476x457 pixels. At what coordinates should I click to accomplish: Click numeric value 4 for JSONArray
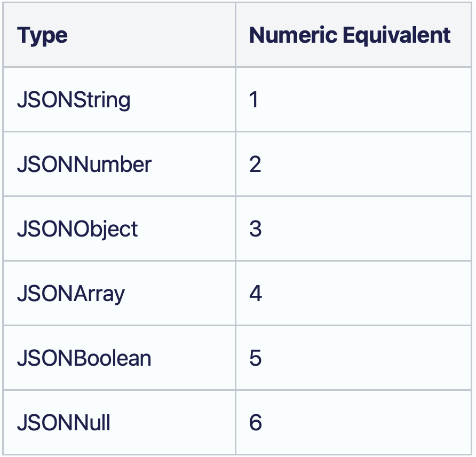pyautogui.click(x=256, y=294)
